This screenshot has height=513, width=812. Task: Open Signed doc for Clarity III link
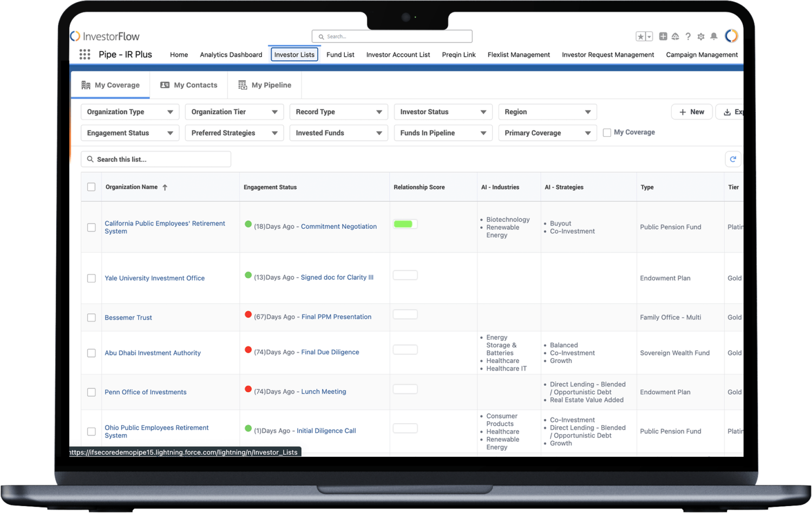337,278
